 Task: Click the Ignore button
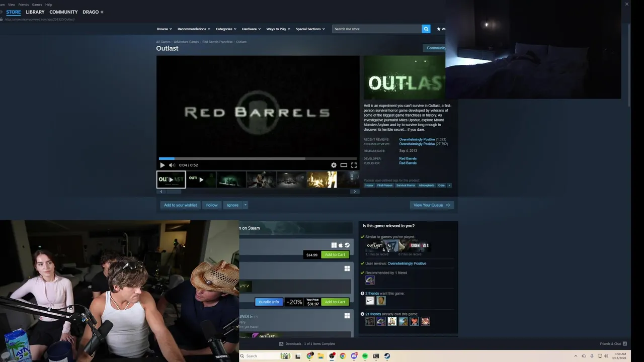(232, 205)
